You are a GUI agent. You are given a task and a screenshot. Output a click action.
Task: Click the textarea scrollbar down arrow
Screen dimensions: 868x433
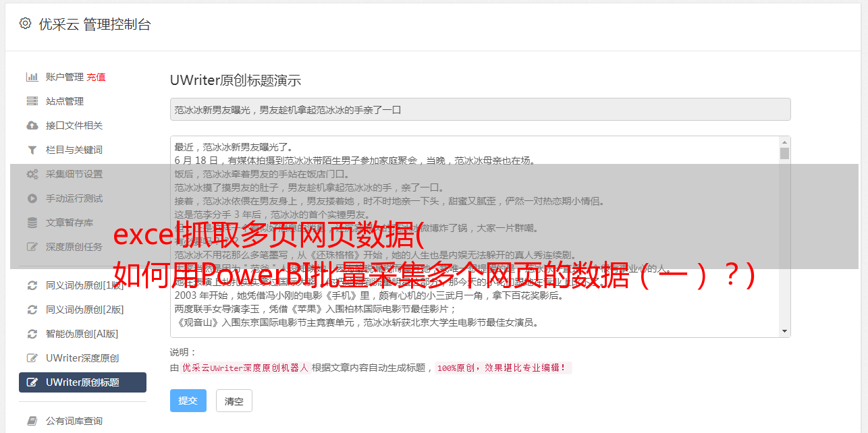[784, 330]
